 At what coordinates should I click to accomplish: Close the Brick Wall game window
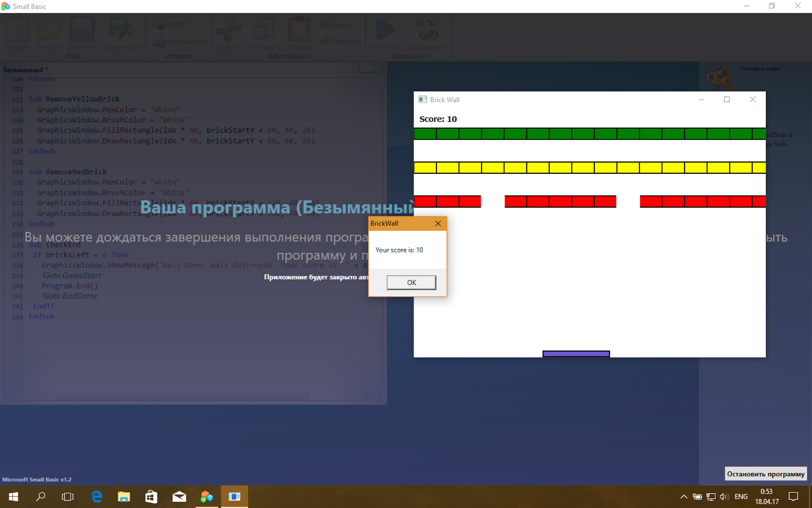tap(753, 100)
